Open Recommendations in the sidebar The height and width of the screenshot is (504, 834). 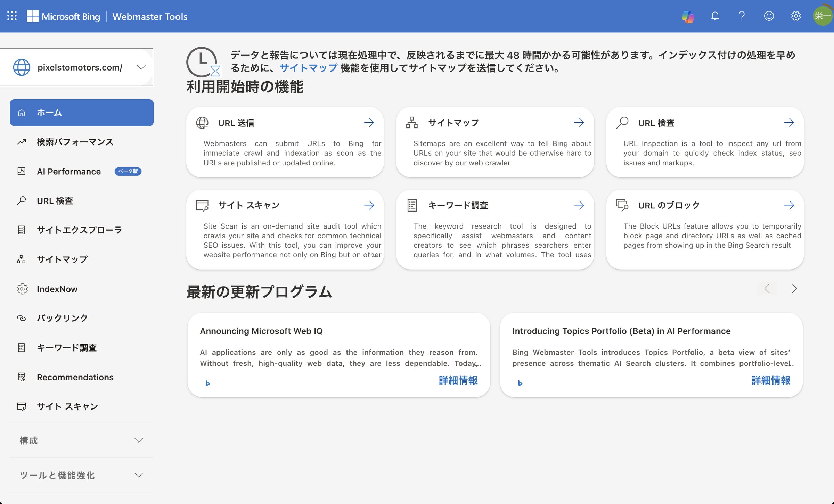coord(82,377)
